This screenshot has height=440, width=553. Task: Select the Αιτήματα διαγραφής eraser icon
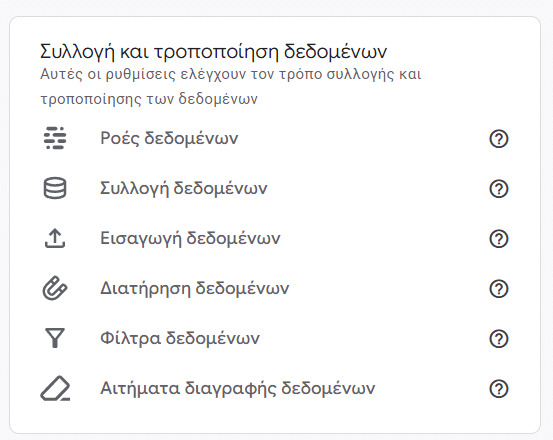[55, 388]
